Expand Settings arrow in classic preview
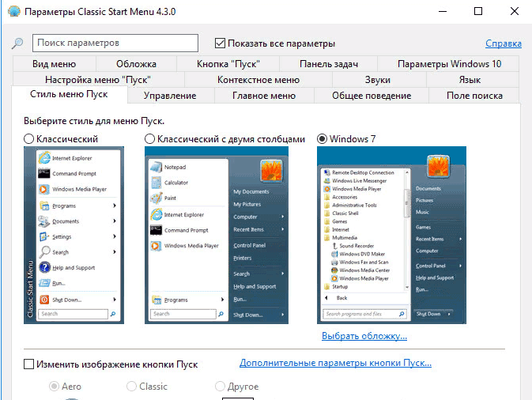 115,236
